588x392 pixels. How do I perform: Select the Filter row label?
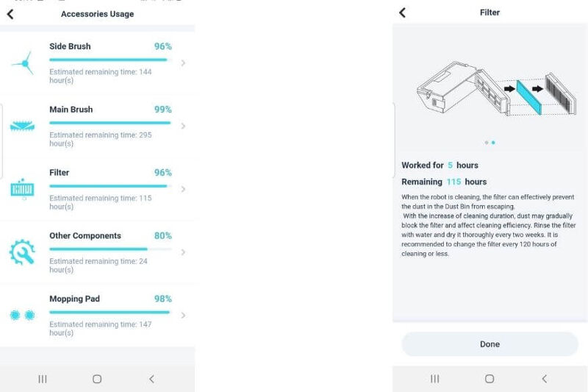(60, 173)
